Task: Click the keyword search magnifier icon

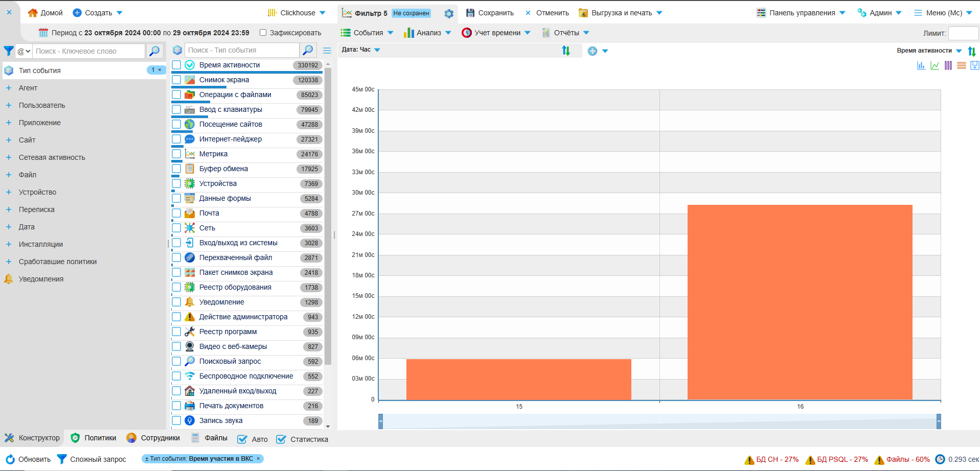Action: click(154, 51)
